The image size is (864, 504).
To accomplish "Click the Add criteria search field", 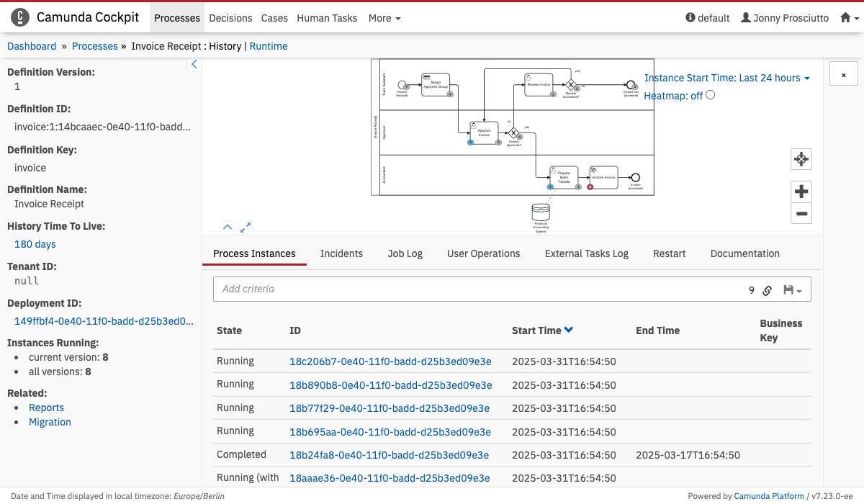I will point(475,289).
